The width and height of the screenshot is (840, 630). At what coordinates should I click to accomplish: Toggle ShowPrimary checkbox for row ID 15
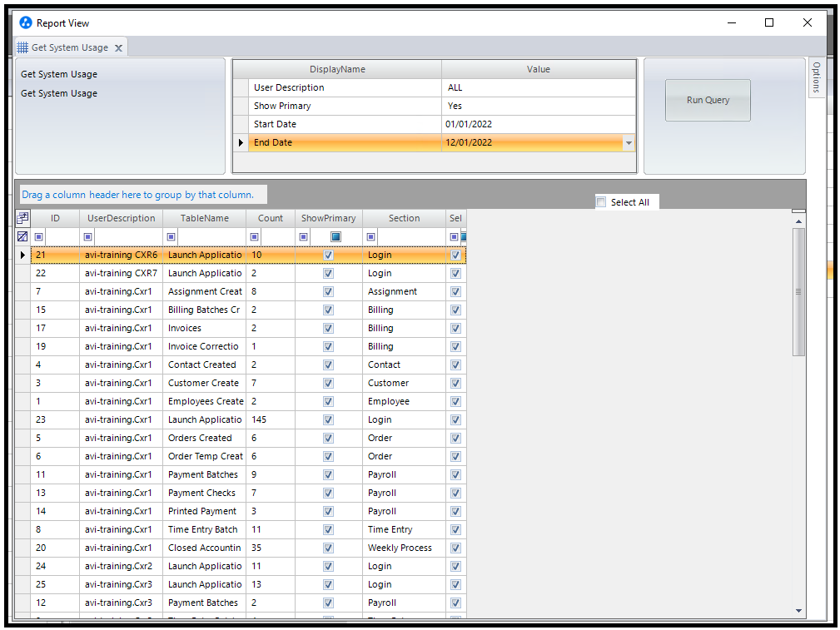328,310
